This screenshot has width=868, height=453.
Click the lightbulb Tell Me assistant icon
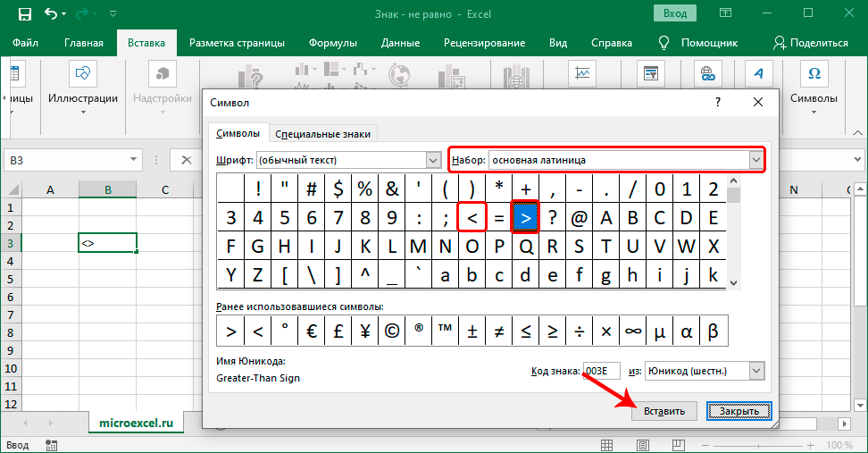[664, 43]
